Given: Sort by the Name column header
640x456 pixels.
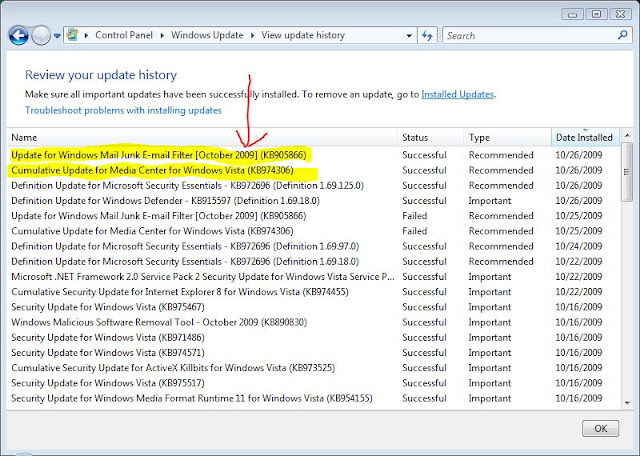Looking at the screenshot, I should tap(202, 137).
